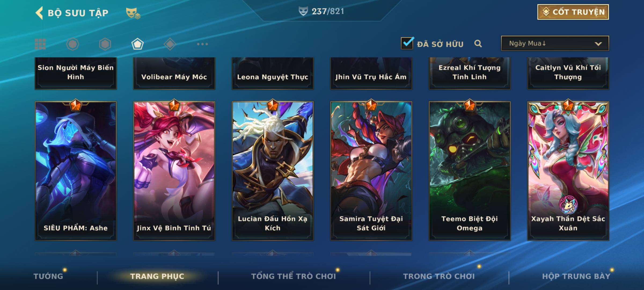Select the Xayah Thần Dệt Sắc Xuân card
This screenshot has height=290, width=644.
[568, 171]
